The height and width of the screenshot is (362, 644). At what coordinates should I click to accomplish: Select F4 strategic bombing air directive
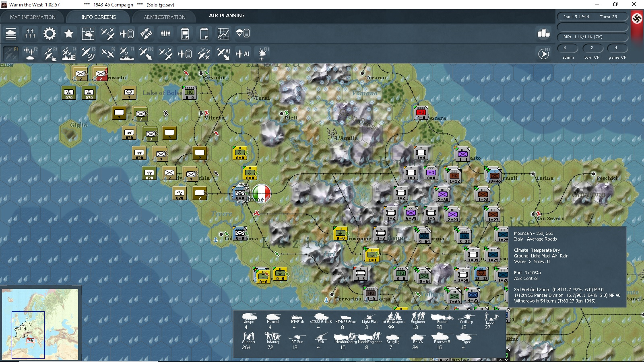coord(69,53)
